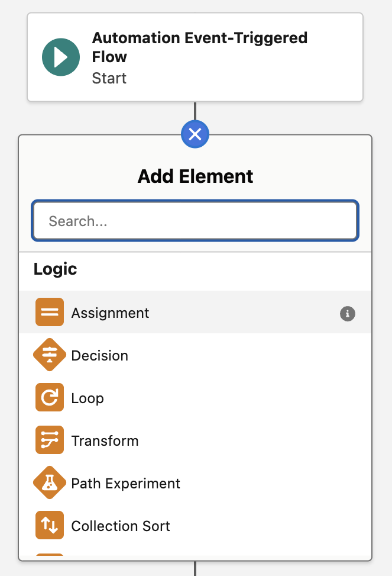Select Collection Sort element
Image resolution: width=392 pixels, height=576 pixels.
120,525
